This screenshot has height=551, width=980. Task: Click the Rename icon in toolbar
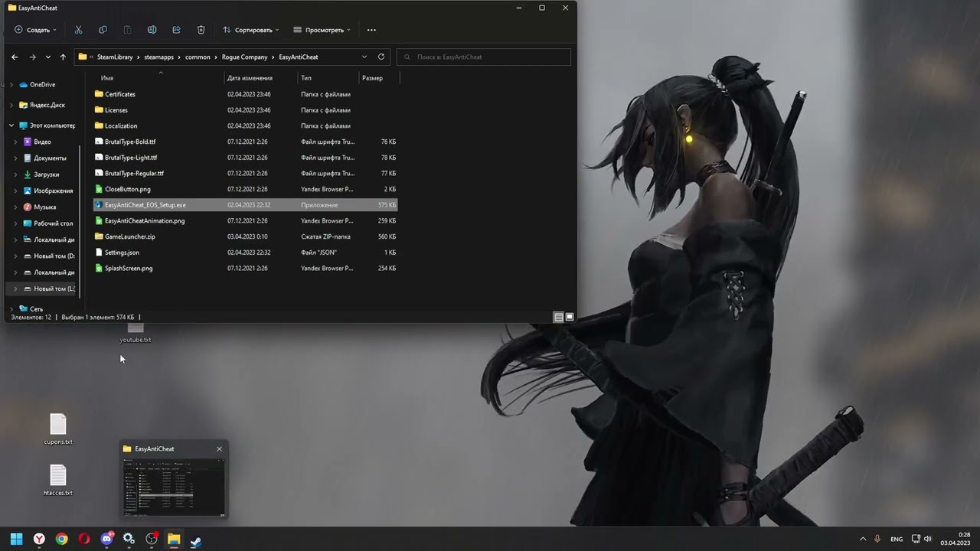coord(152,30)
